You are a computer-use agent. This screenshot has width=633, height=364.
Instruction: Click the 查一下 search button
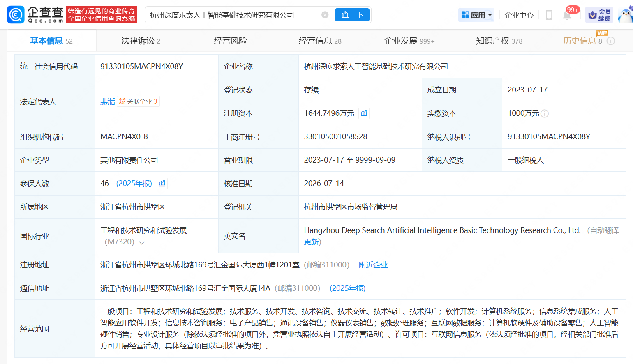pos(352,15)
